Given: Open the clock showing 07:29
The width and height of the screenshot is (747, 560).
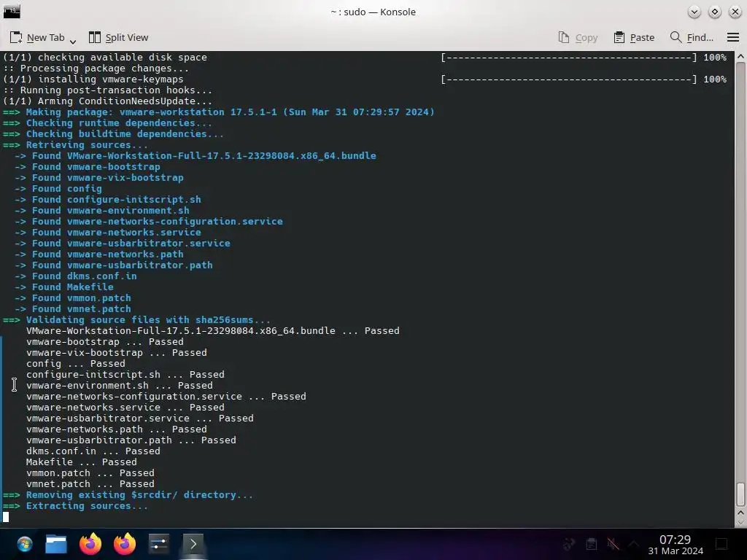Looking at the screenshot, I should pos(675,545).
